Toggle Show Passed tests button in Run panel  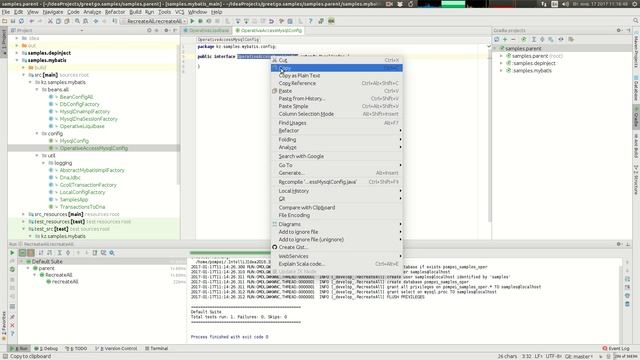coord(22,253)
